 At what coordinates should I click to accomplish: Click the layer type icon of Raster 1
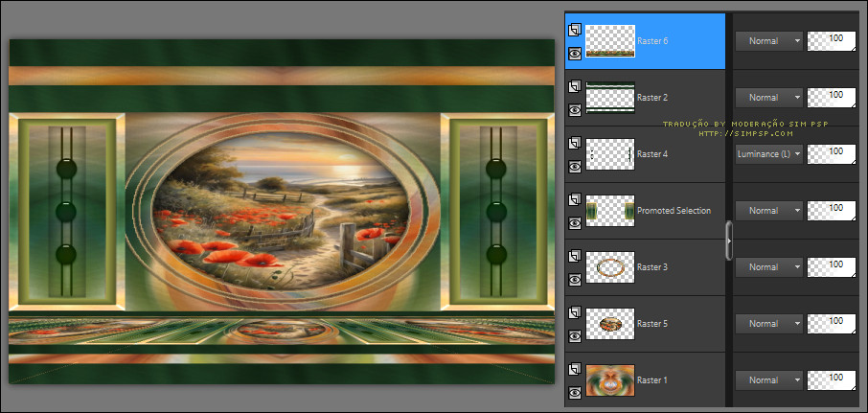[x=575, y=368]
